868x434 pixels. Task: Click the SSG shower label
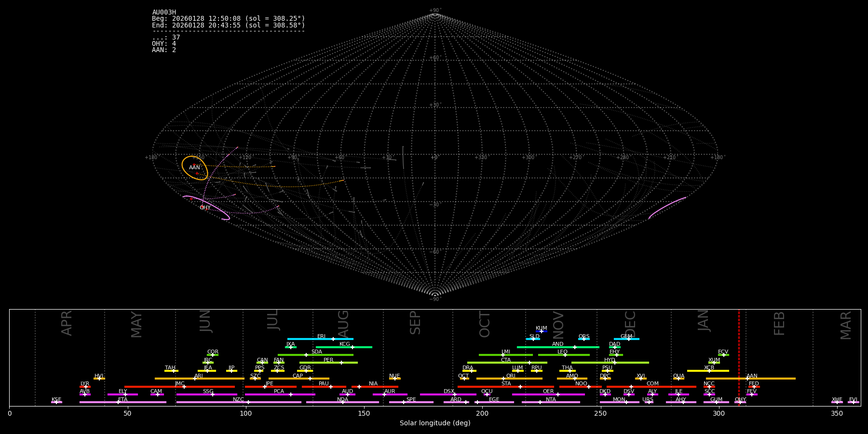(x=208, y=392)
